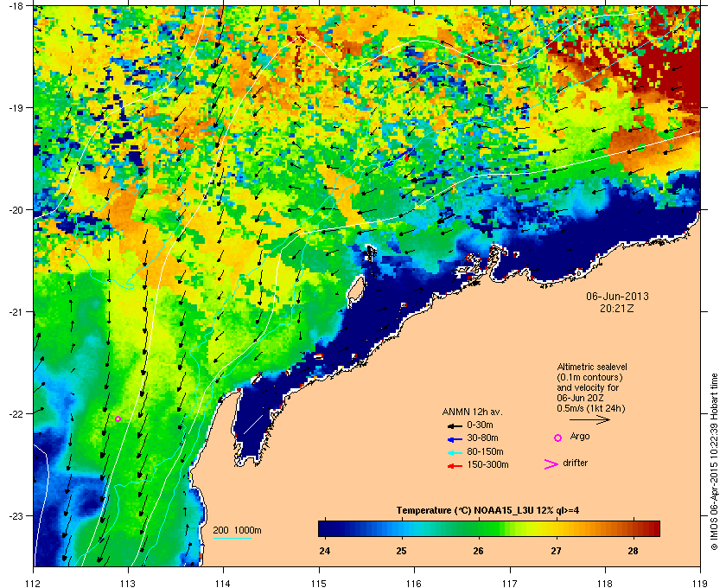Click the magenta drifter chevron in the legend
726x588 pixels.
(551, 464)
